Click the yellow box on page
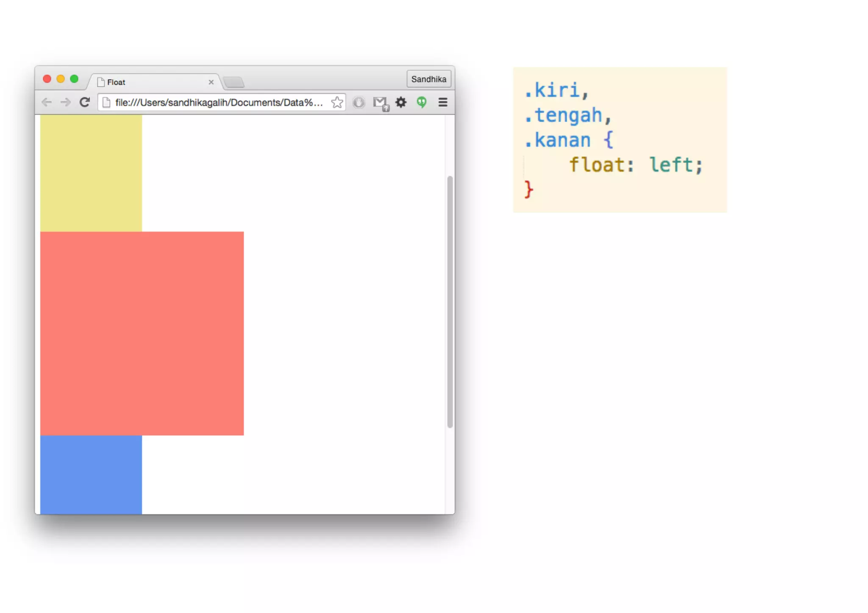The image size is (868, 613). 91,173
